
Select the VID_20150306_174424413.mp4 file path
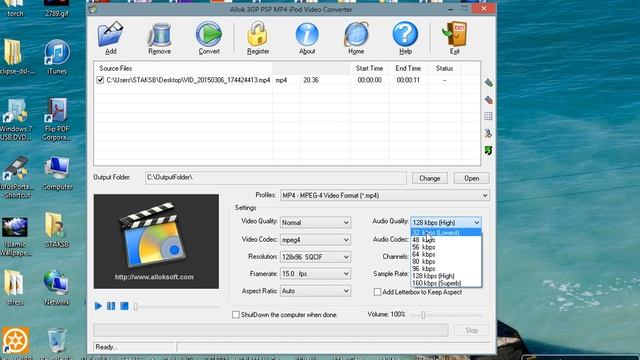point(188,80)
